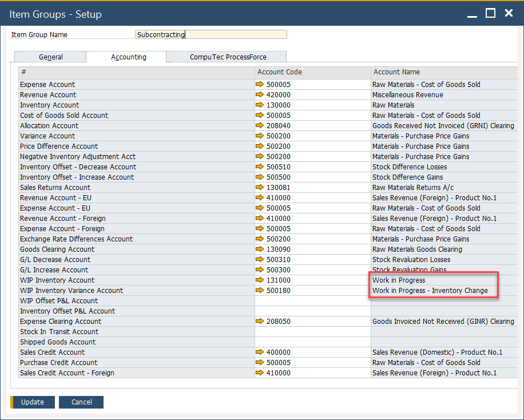Click the Sales Returns Account 130081 arrow
The height and width of the screenshot is (420, 524).
[260, 188]
